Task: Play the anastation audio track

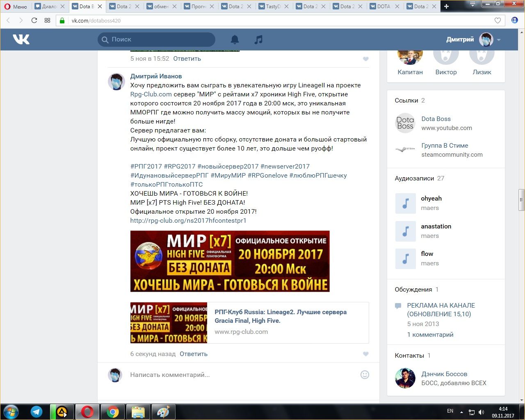Action: pos(406,231)
